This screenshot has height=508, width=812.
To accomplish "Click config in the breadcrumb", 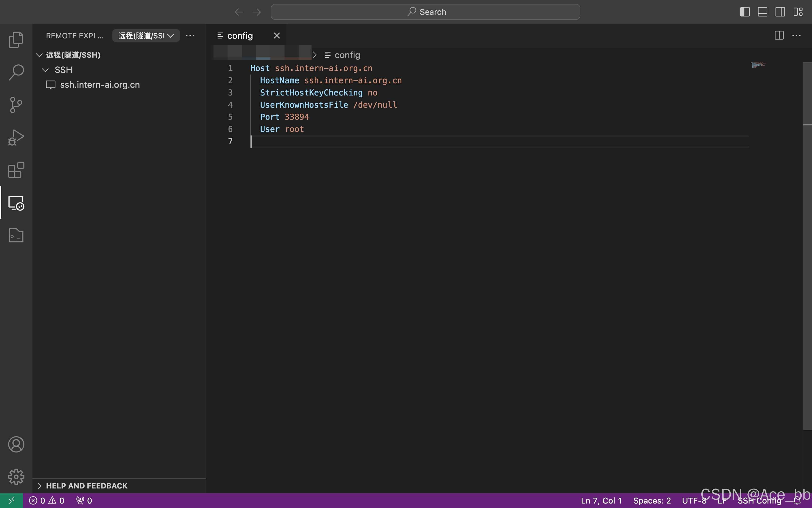I will click(347, 55).
